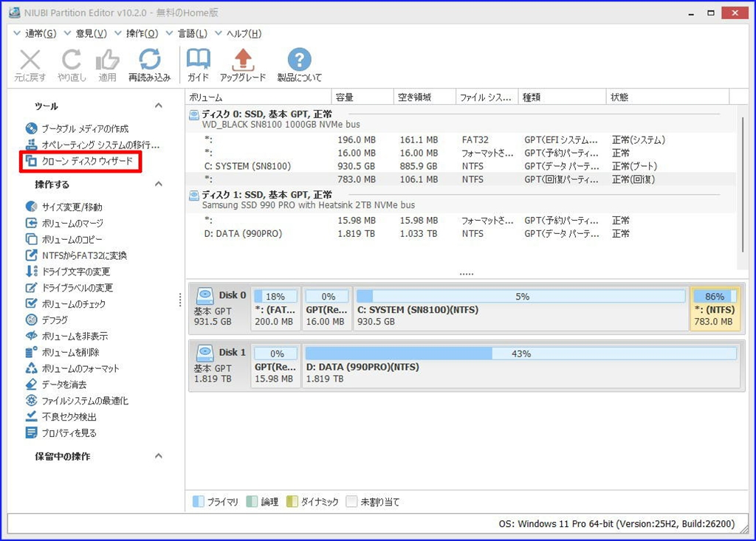Image resolution: width=756 pixels, height=541 pixels.
Task: Choose プロパティを見る operation
Action: coord(61,433)
